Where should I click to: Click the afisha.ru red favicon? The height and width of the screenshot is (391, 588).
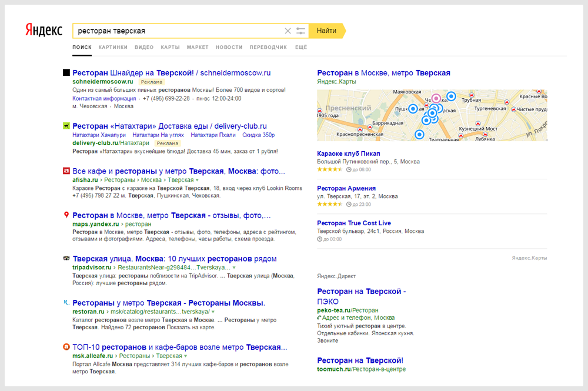tap(66, 171)
